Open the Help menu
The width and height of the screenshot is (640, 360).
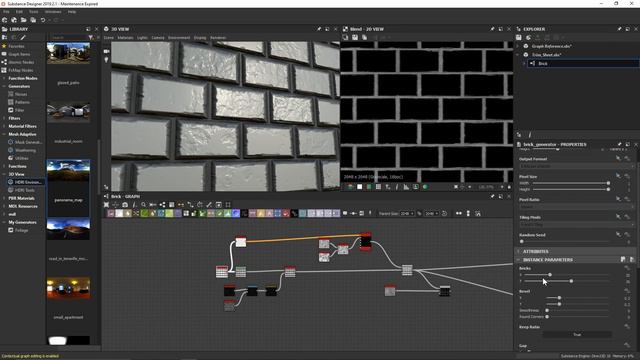pyautogui.click(x=72, y=12)
